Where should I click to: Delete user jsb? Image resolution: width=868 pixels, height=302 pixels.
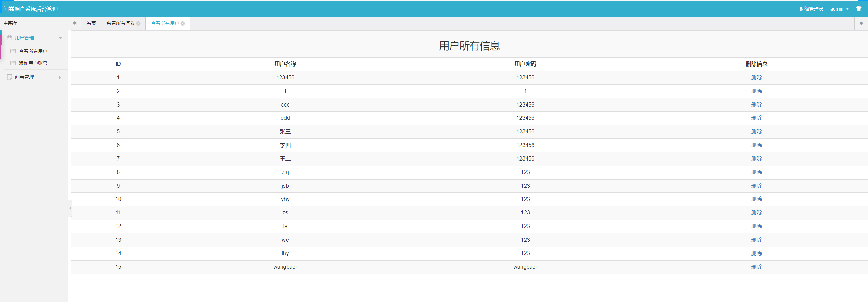click(756, 186)
